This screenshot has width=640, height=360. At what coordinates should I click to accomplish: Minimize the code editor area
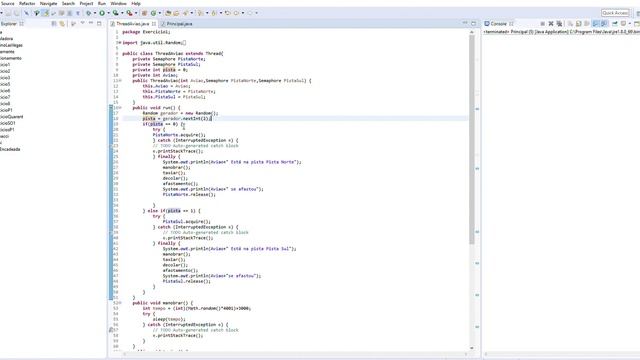click(x=465, y=23)
